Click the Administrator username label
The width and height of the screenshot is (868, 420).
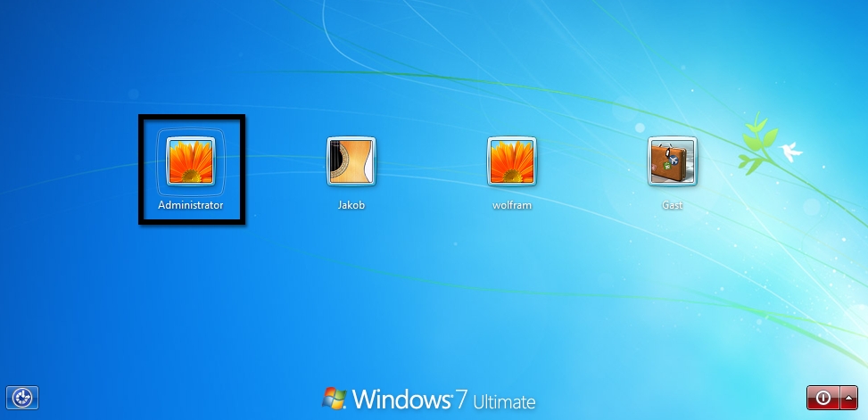pyautogui.click(x=190, y=205)
